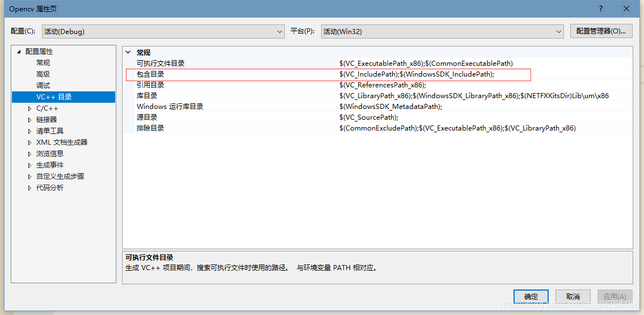
Task: Click the $(VC_ExecutablePath_x86) value field
Action: pyautogui.click(x=485, y=63)
